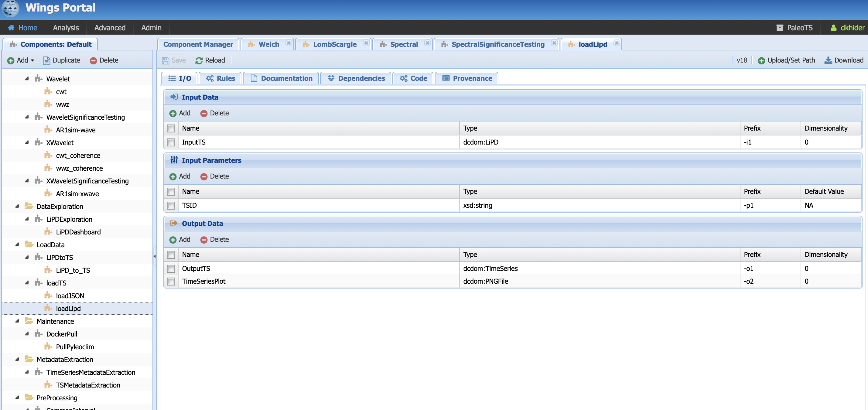
Task: Switch to the Provenance tab
Action: point(467,78)
